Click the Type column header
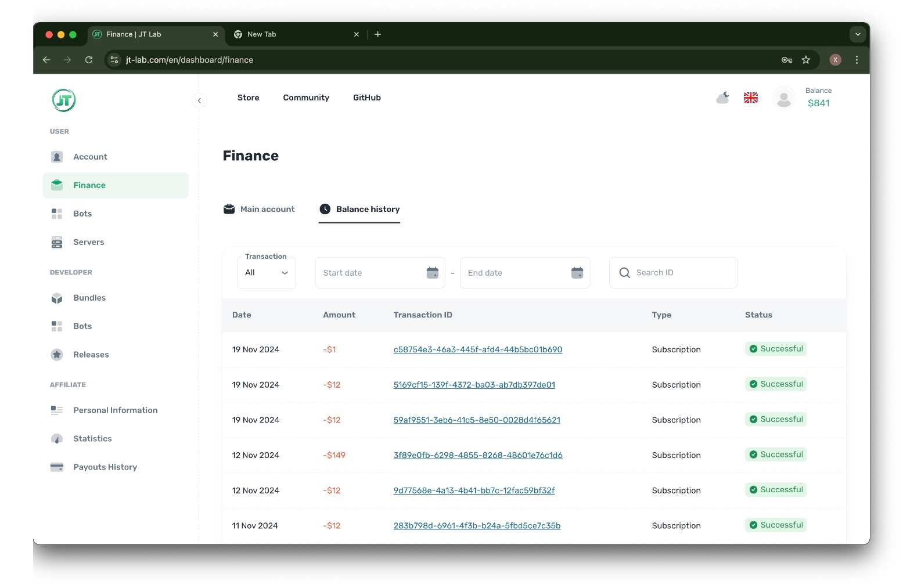The image size is (903, 588). click(x=661, y=315)
